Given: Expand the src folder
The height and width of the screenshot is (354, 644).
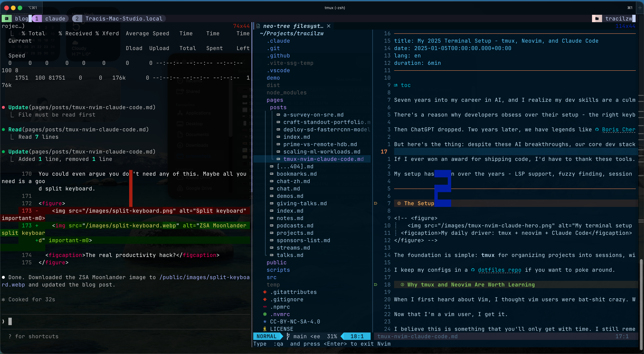Looking at the screenshot, I should tap(272, 277).
